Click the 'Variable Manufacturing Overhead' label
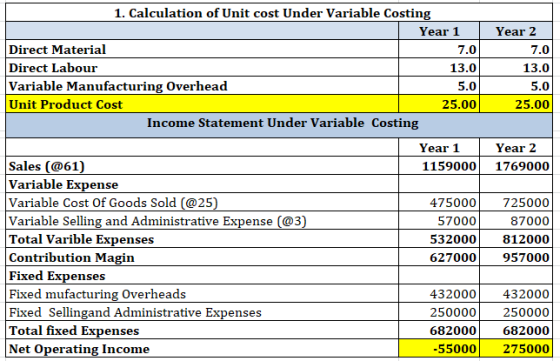 (x=118, y=86)
